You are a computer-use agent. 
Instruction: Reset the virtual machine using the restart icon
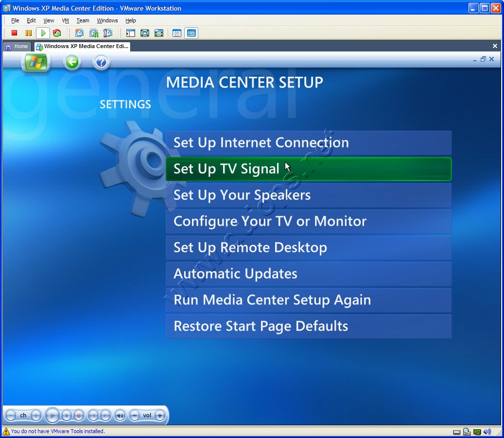pyautogui.click(x=57, y=33)
